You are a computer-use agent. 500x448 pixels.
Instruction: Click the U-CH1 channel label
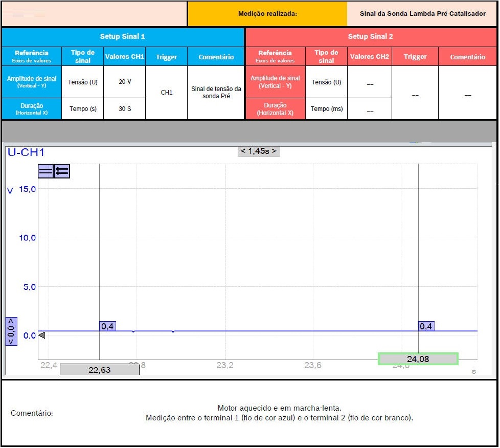tap(26, 152)
